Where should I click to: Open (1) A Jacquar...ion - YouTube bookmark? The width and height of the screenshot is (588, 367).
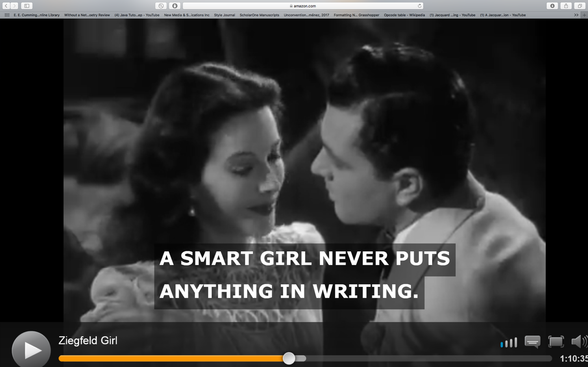pyautogui.click(x=503, y=15)
